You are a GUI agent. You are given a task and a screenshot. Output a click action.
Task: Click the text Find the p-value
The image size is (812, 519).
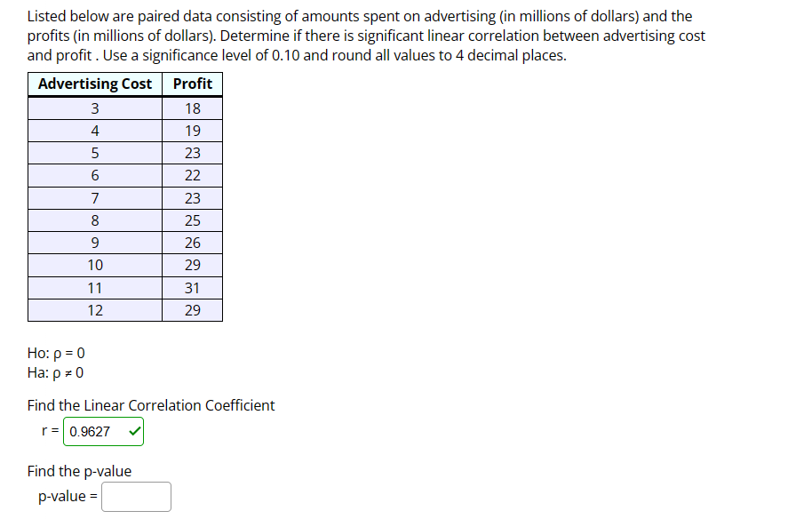pos(79,471)
